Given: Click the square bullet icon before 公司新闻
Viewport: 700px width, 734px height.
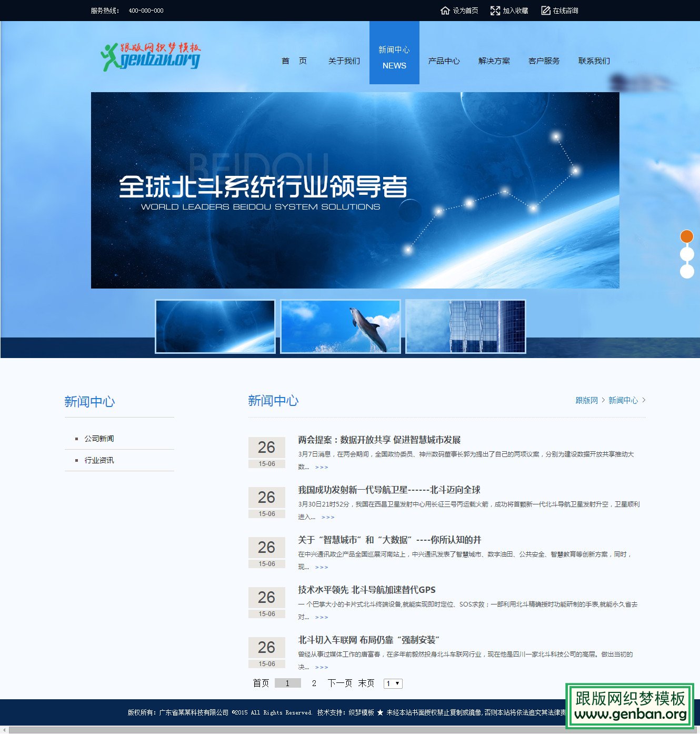Looking at the screenshot, I should pos(76,438).
